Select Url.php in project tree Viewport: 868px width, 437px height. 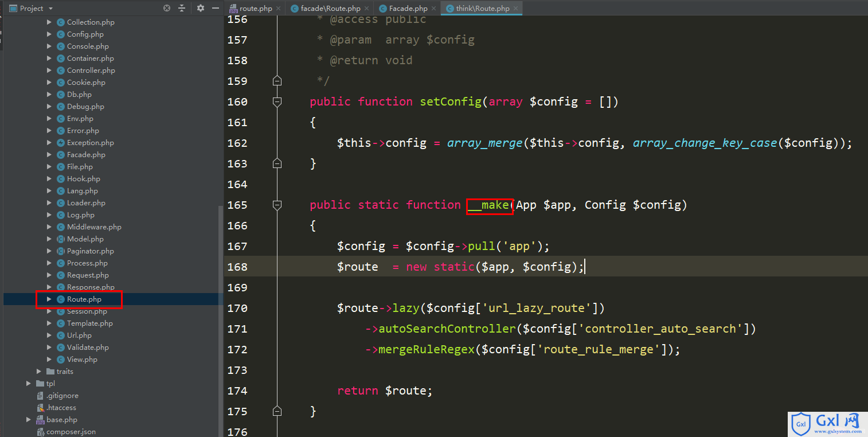pos(79,335)
